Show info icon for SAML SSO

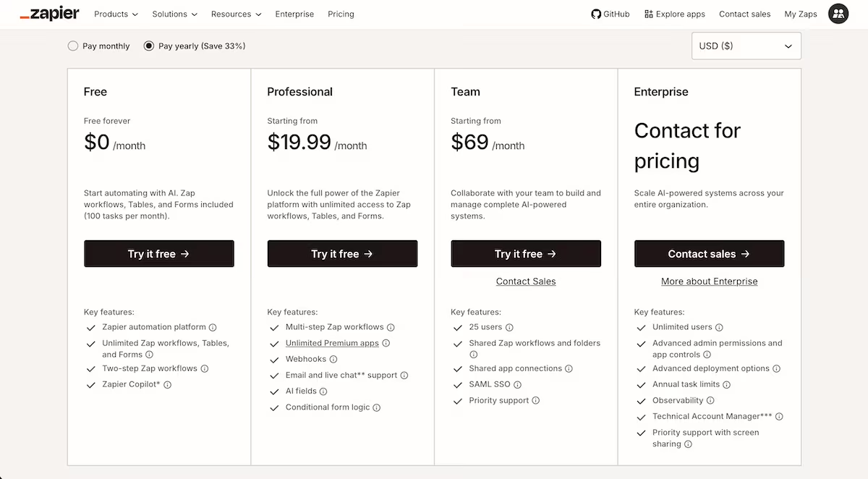pyautogui.click(x=517, y=385)
